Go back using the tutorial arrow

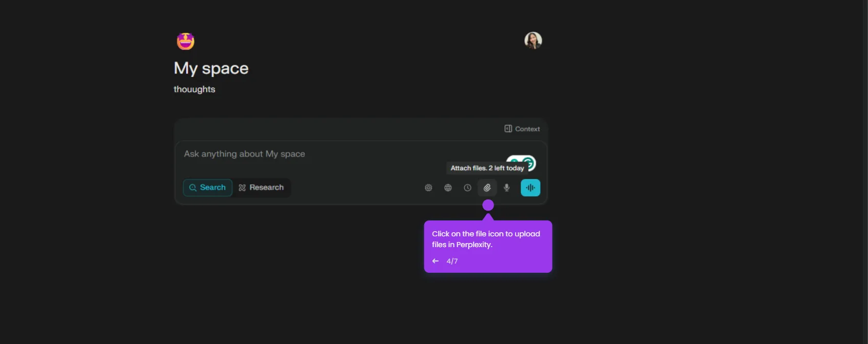pos(436,261)
